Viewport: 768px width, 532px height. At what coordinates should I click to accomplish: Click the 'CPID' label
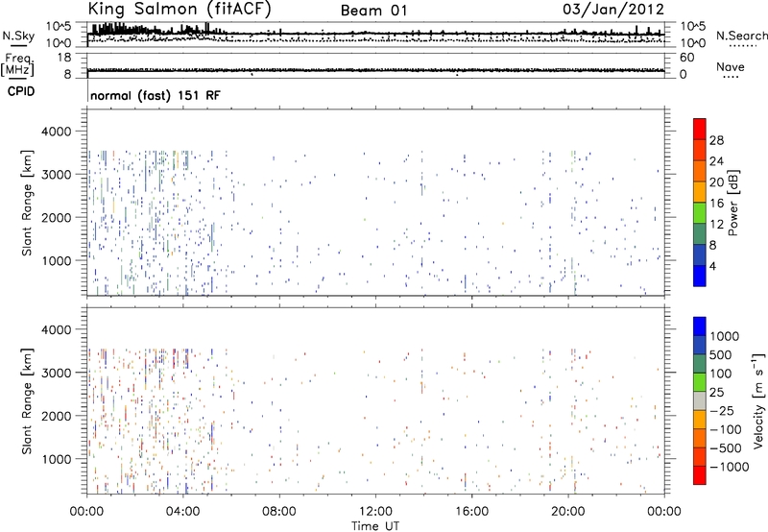pyautogui.click(x=21, y=91)
